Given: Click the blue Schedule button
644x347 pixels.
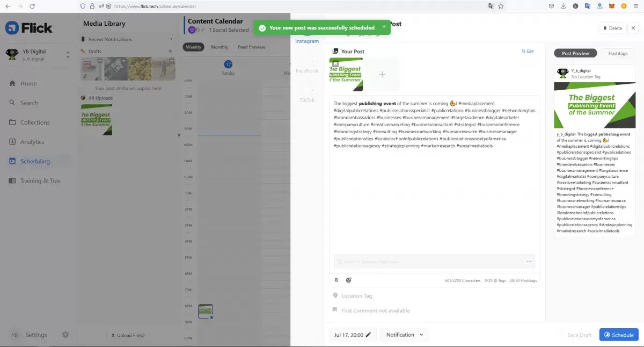Looking at the screenshot, I should 619,335.
